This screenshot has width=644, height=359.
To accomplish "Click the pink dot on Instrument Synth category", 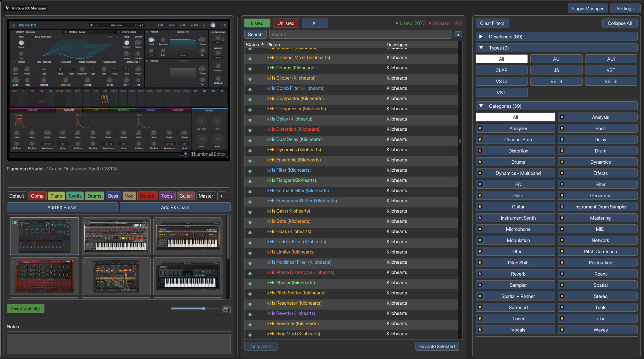I will (480, 218).
